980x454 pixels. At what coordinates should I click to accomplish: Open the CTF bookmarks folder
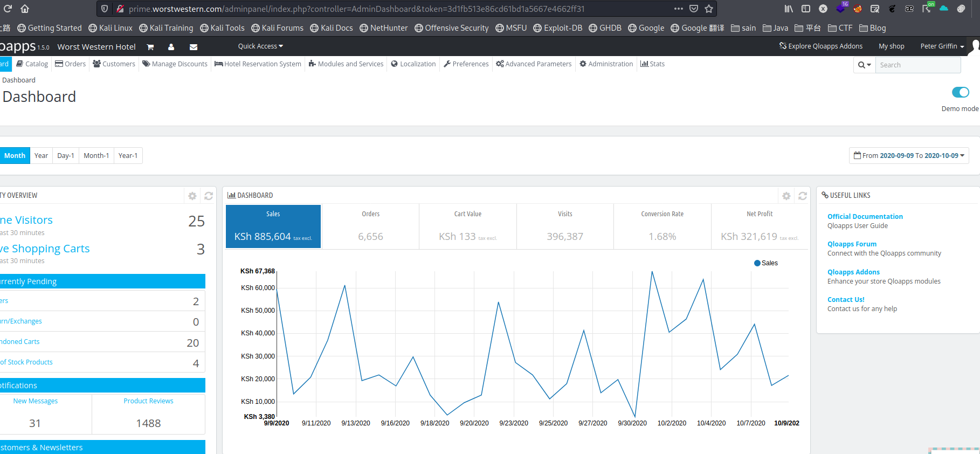pos(840,28)
